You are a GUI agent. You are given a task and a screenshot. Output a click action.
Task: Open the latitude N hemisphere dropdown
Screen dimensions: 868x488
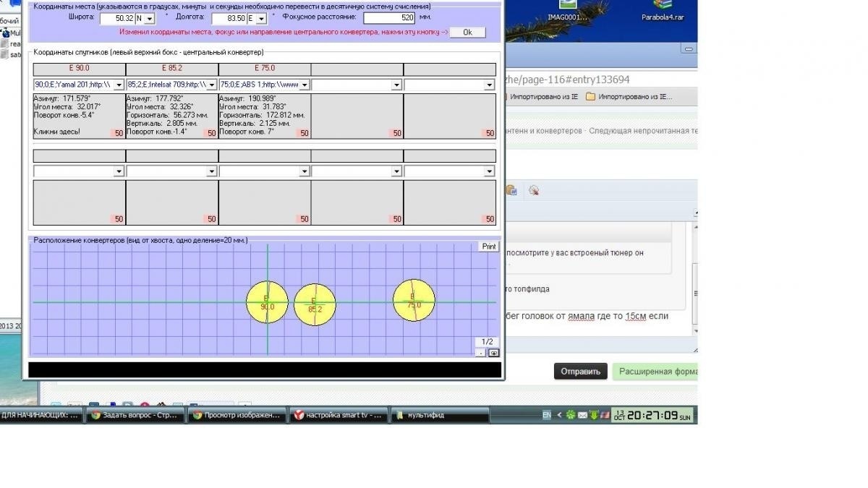pyautogui.click(x=149, y=19)
